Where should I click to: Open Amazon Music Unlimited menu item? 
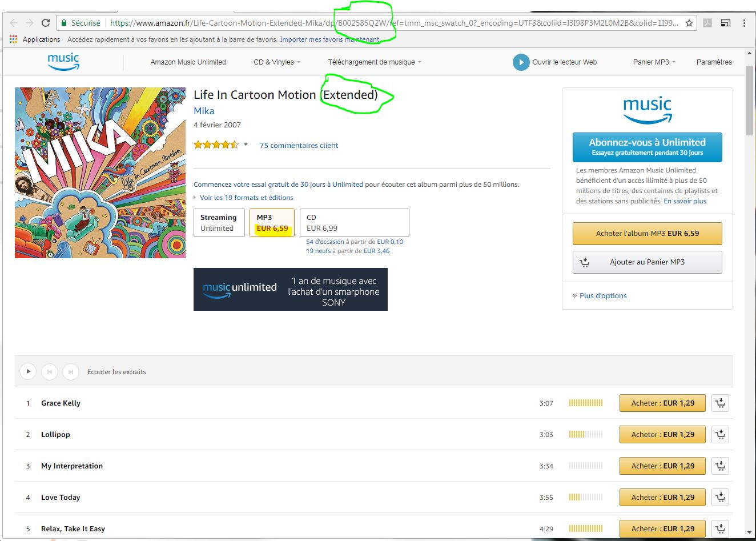pos(188,62)
